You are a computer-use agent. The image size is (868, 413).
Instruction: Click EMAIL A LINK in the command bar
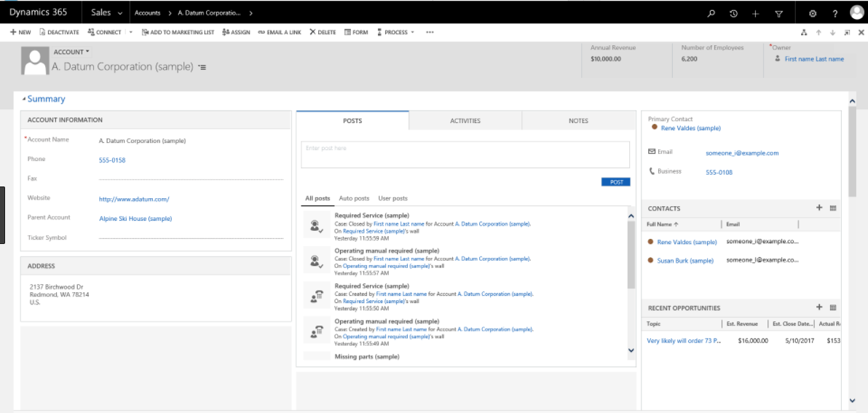[280, 32]
